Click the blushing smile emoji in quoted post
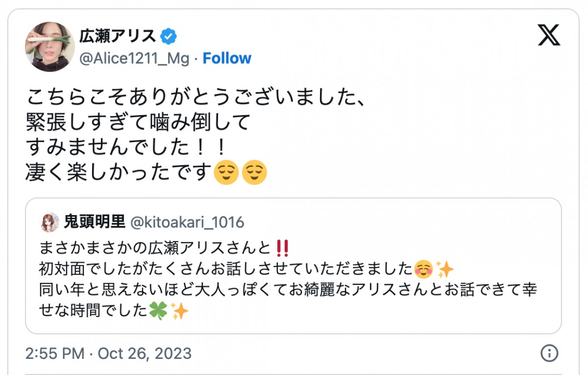 (x=422, y=269)
